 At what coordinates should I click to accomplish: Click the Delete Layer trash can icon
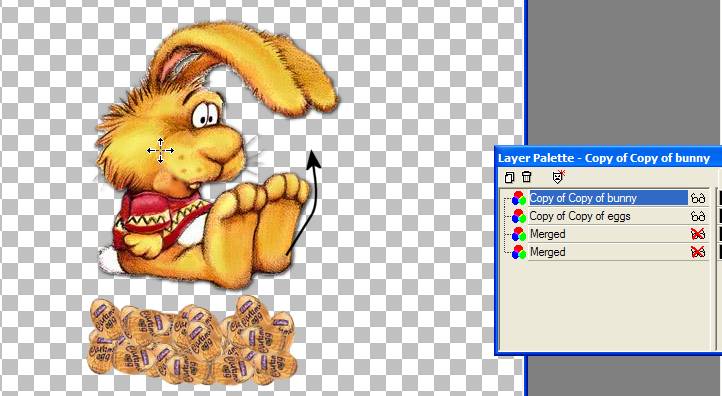click(x=527, y=177)
